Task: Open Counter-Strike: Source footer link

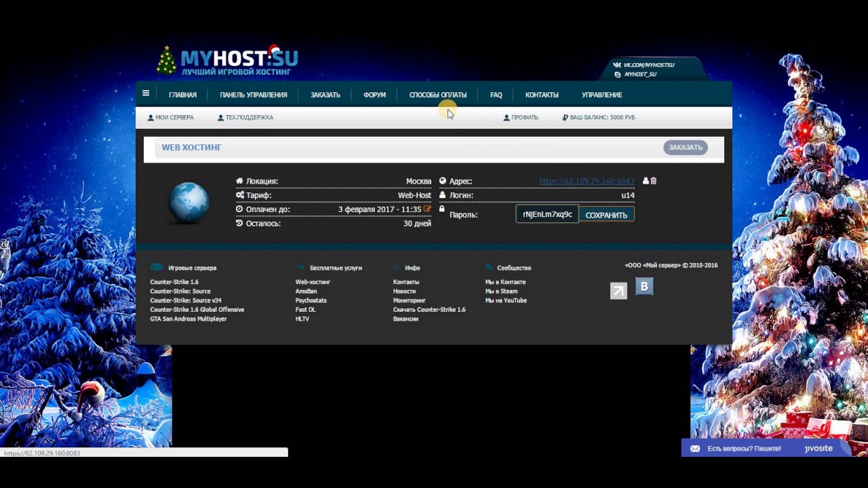Action: click(180, 291)
